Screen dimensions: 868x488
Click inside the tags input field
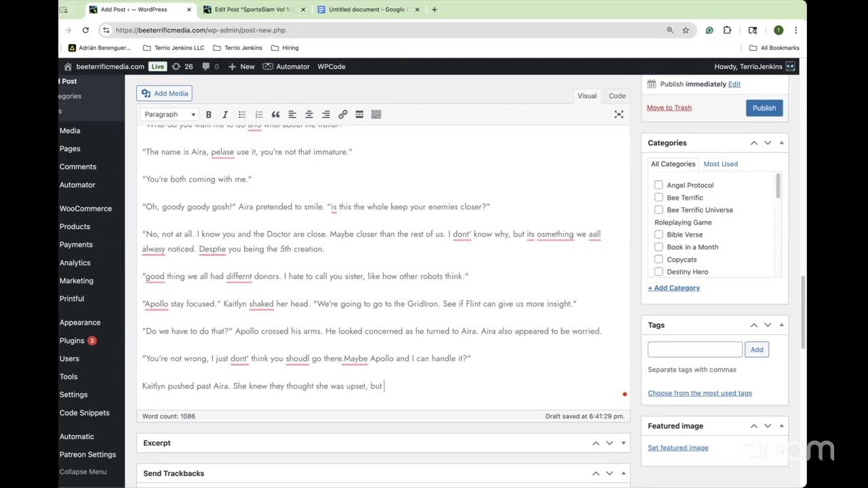[x=694, y=349]
